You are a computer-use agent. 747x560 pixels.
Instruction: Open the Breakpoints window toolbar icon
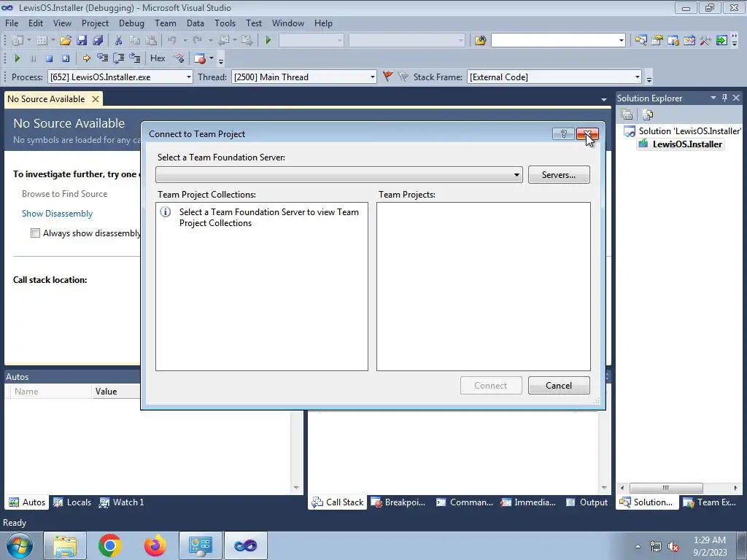(x=200, y=58)
